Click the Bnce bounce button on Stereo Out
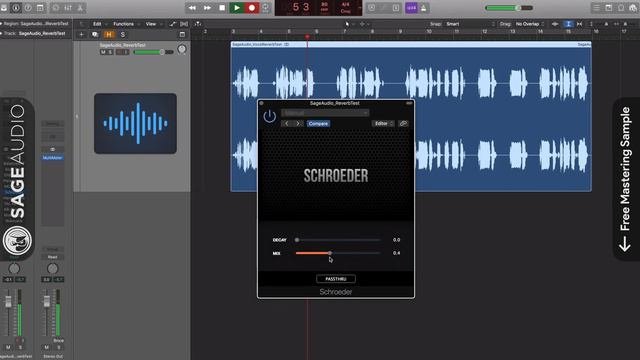640x360 pixels. (x=58, y=340)
